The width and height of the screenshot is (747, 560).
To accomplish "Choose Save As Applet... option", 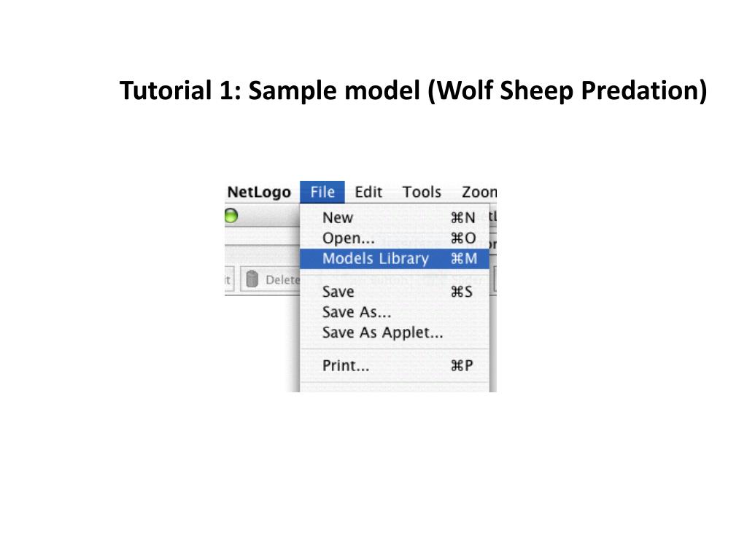I will (395, 332).
